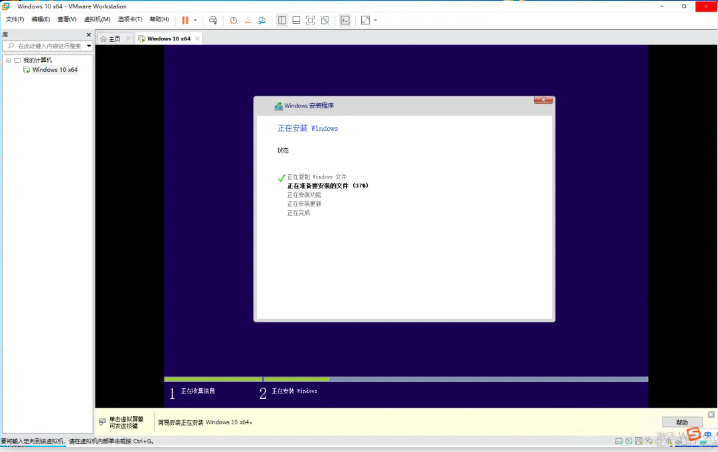718x452 pixels.
Task: Open the snapshot manager icon
Action: click(262, 20)
